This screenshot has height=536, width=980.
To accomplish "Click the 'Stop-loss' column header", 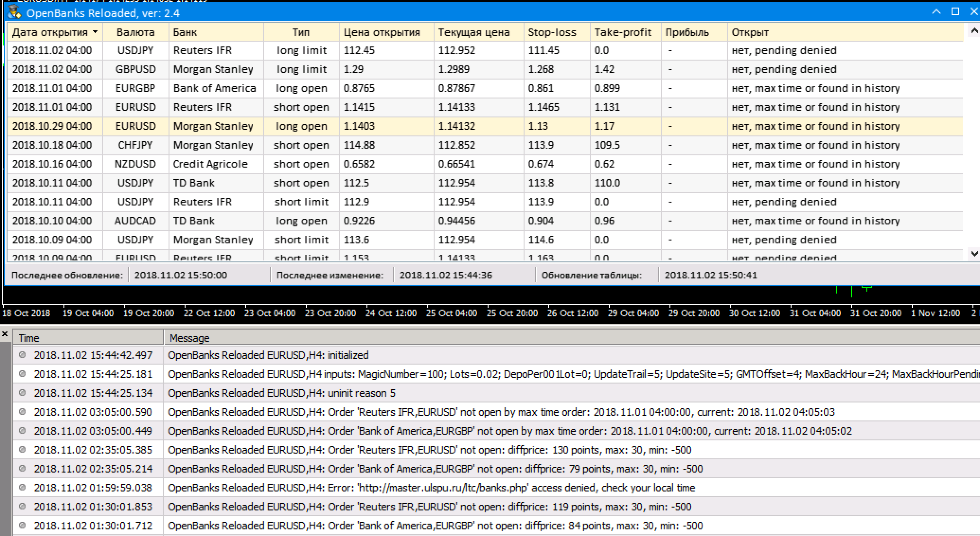I will pyautogui.click(x=557, y=32).
